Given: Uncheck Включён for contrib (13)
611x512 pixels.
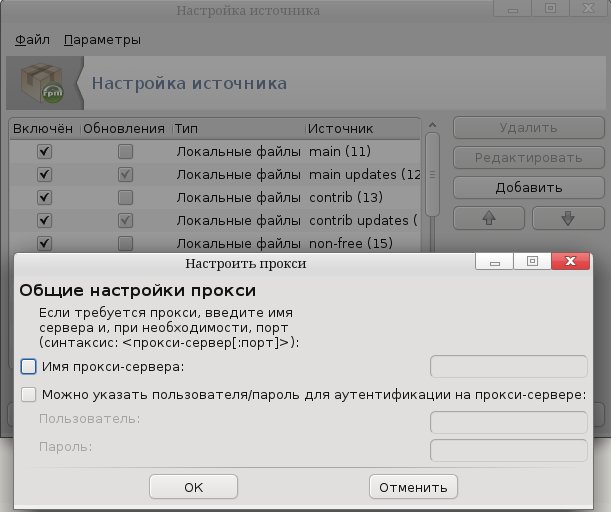Looking at the screenshot, I should (44, 198).
